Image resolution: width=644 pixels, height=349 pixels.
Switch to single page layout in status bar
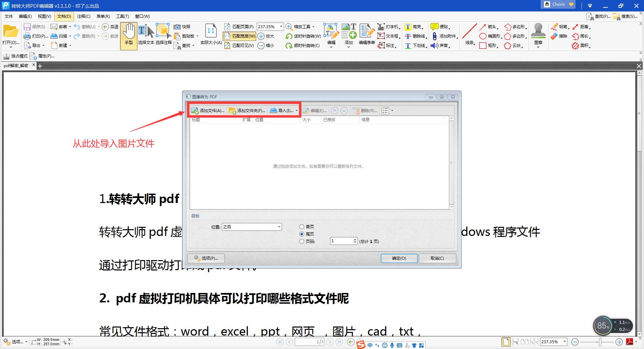(506, 342)
